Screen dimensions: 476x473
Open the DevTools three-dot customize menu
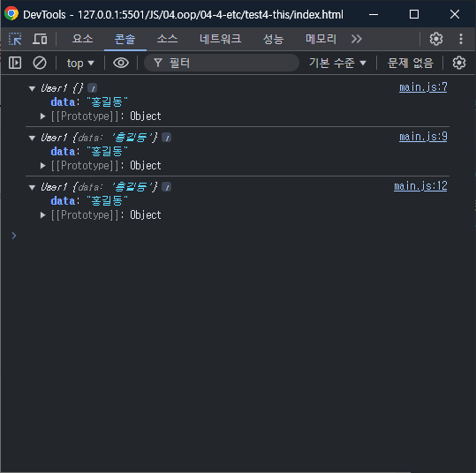tap(461, 39)
